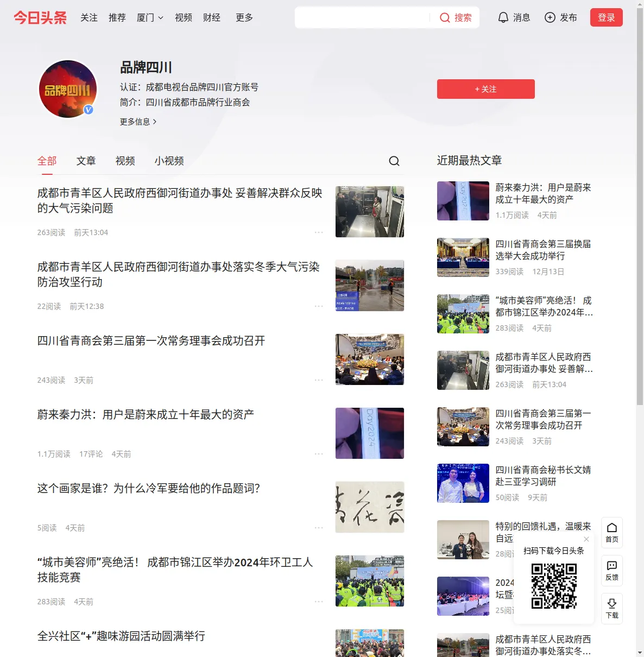This screenshot has height=657, width=644.
Task: Open 视频 in top navigation
Action: [x=184, y=17]
